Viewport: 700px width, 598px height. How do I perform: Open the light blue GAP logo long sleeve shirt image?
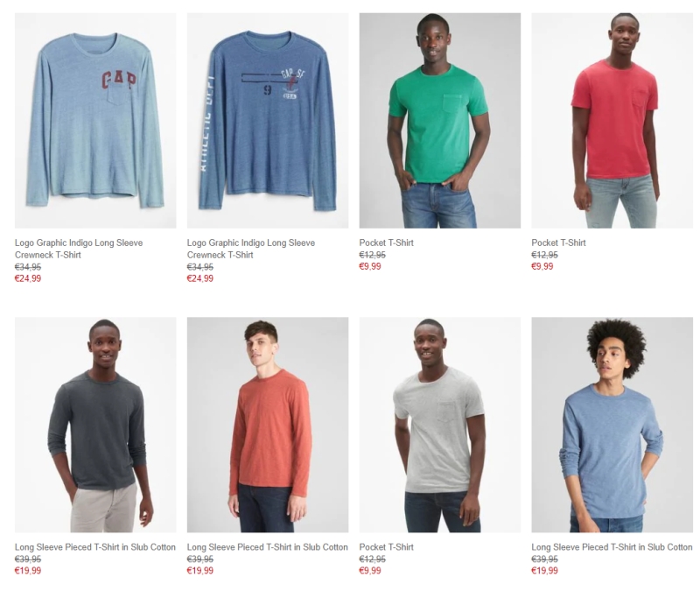pos(95,121)
